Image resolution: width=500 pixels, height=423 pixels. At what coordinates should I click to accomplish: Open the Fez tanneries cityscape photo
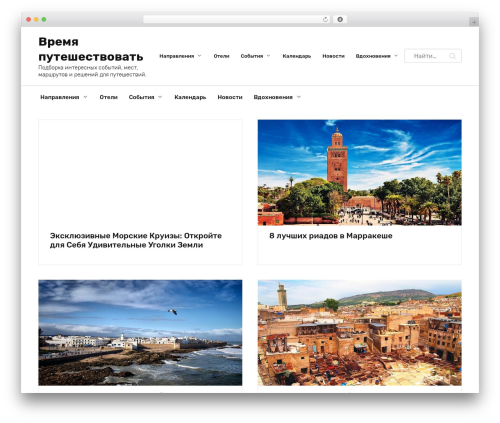[360, 333]
